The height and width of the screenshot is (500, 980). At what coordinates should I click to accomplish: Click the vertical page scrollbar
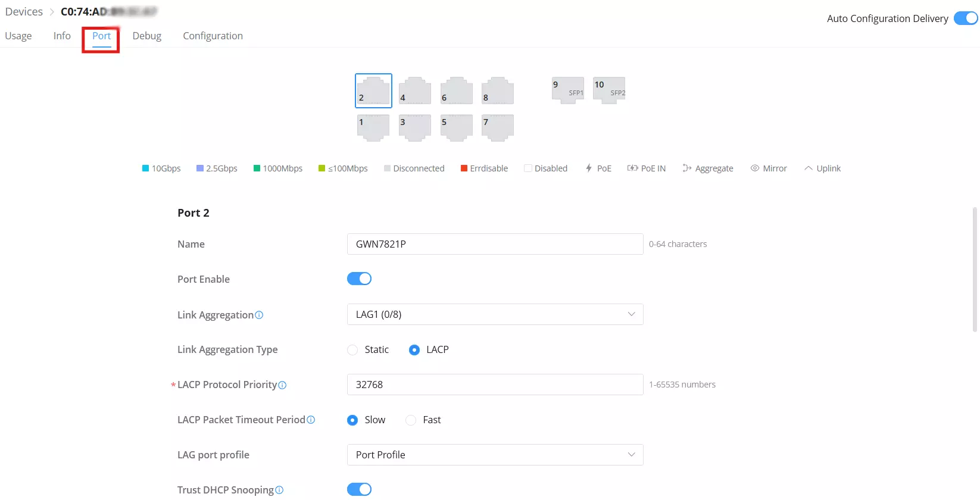(975, 269)
